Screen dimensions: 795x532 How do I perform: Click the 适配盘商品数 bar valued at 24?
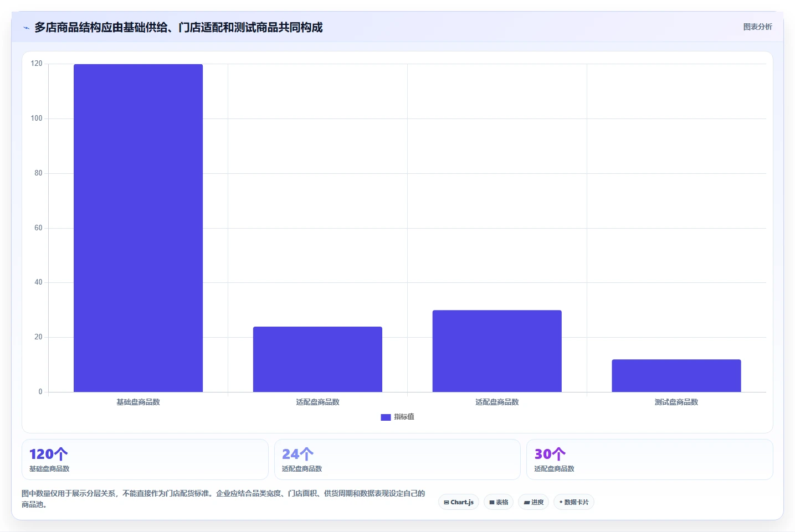[317, 359]
